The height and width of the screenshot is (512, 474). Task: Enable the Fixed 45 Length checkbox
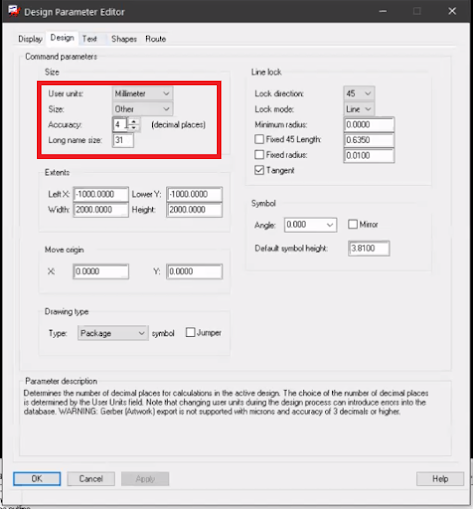[x=259, y=139]
